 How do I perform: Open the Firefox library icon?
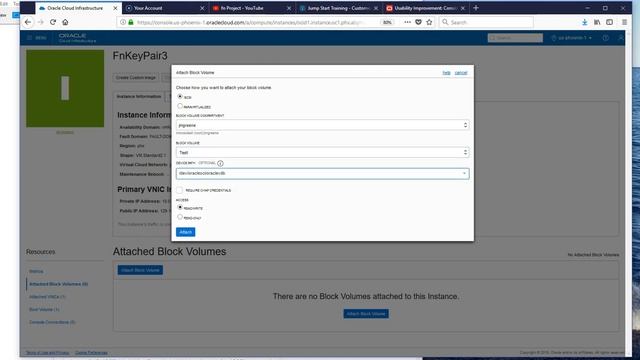(597, 22)
